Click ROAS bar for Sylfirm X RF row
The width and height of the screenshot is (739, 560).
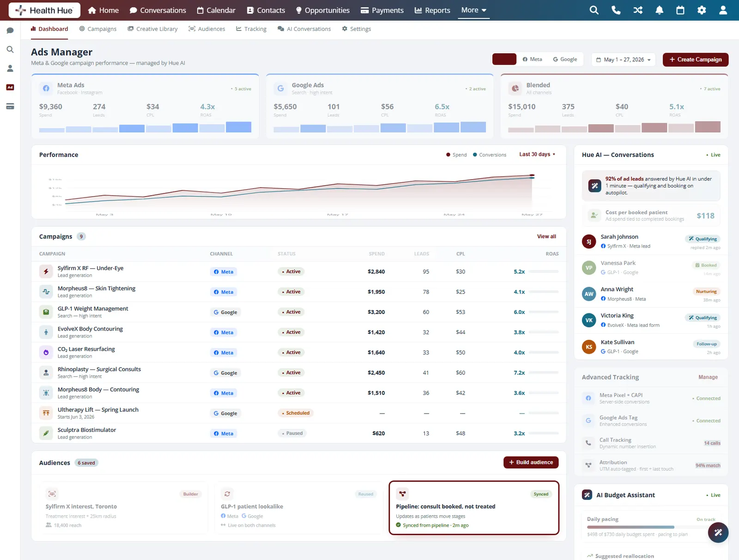click(544, 271)
